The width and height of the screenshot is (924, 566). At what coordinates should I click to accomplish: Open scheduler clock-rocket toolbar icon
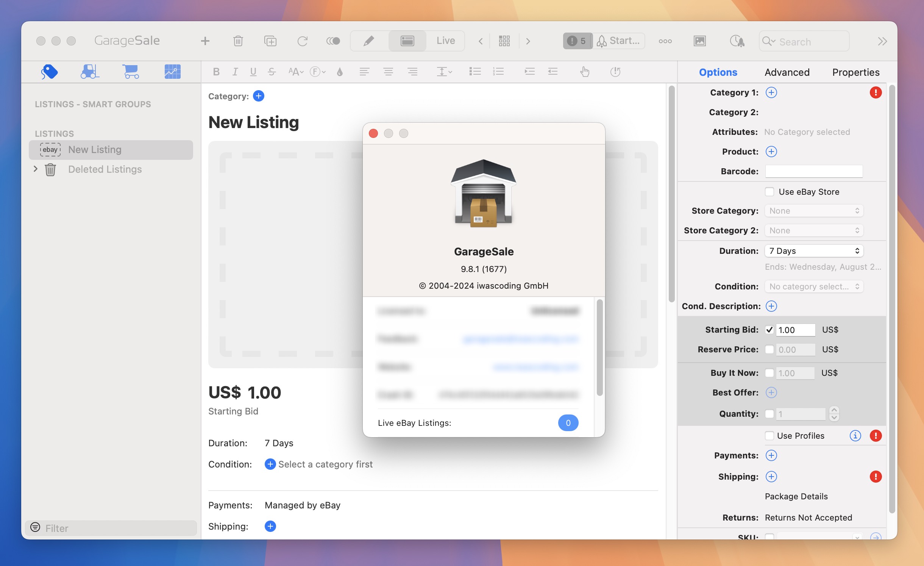[737, 41]
